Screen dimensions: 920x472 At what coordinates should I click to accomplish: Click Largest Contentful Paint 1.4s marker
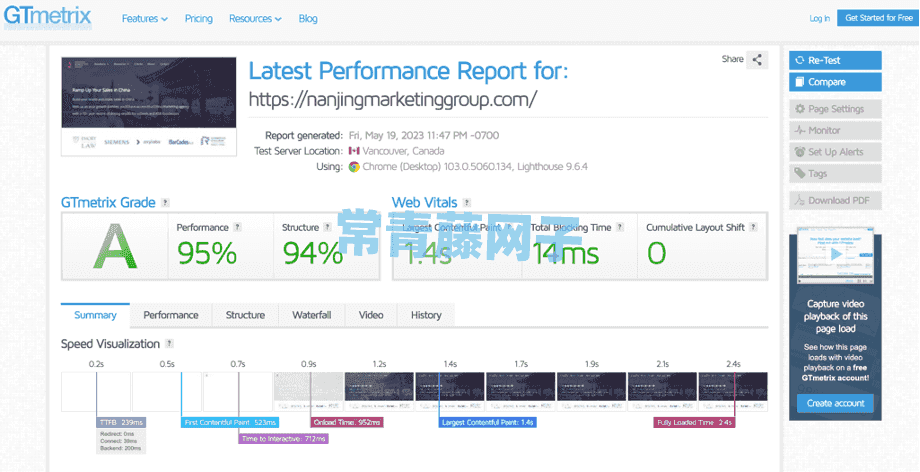[x=488, y=422]
